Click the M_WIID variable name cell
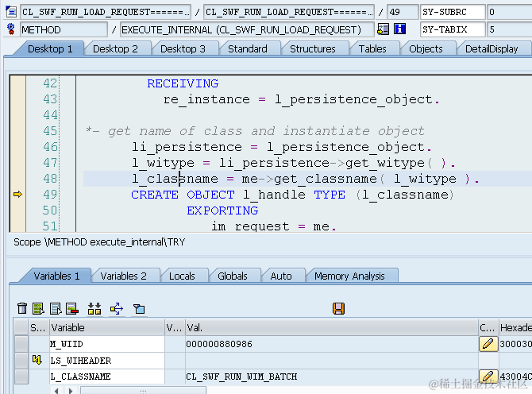 click(x=107, y=344)
